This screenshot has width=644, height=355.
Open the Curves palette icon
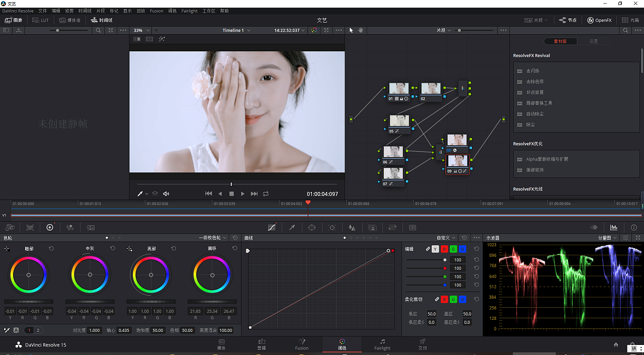pyautogui.click(x=272, y=228)
